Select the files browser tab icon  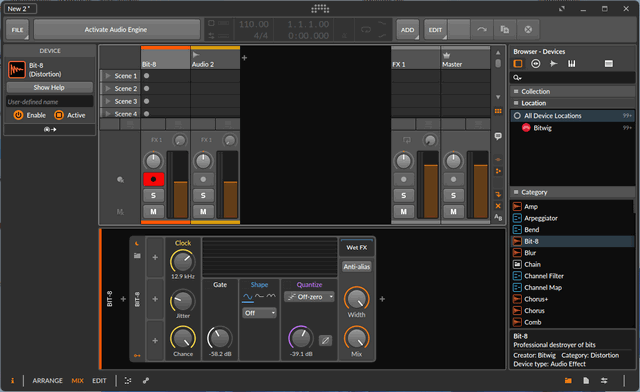click(x=609, y=64)
